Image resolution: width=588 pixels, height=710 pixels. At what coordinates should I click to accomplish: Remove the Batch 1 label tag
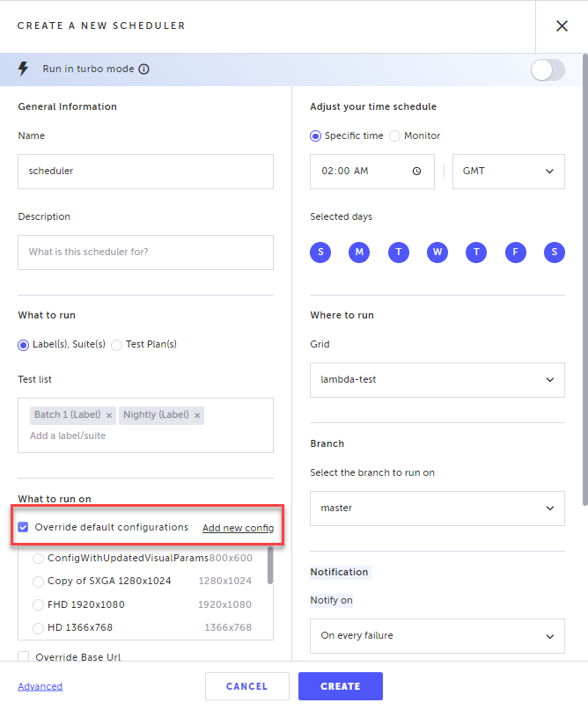click(109, 415)
